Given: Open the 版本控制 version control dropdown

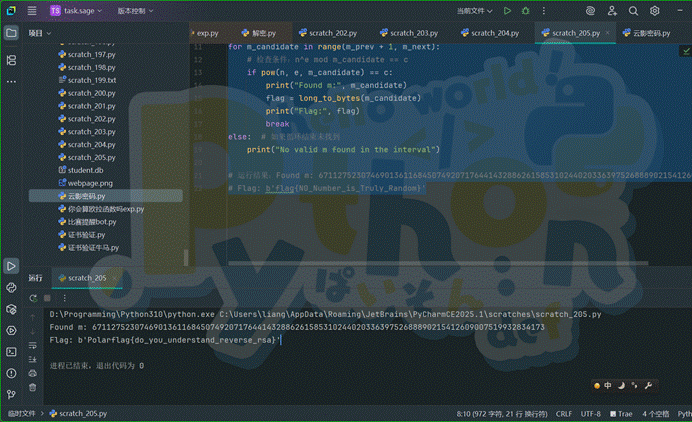Looking at the screenshot, I should (x=135, y=11).
